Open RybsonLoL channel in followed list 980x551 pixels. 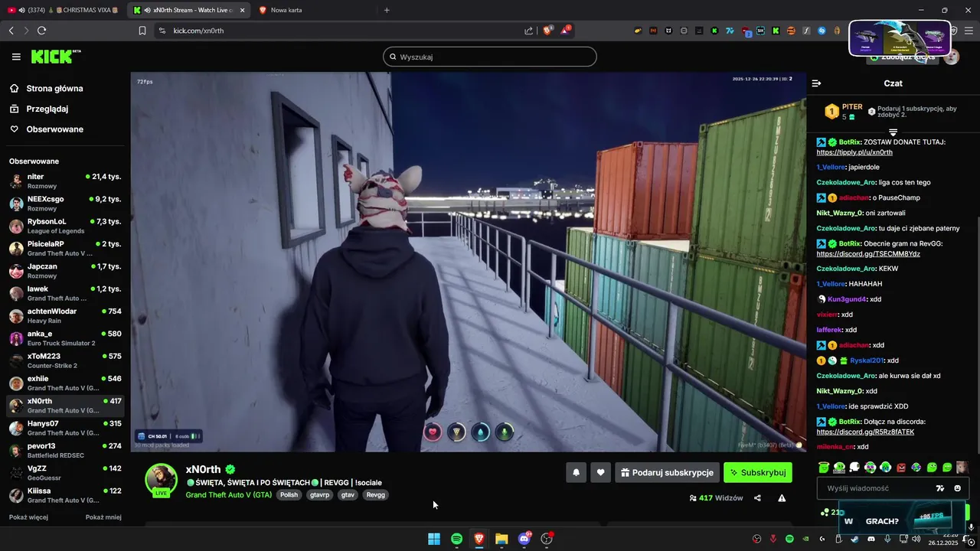pos(65,226)
